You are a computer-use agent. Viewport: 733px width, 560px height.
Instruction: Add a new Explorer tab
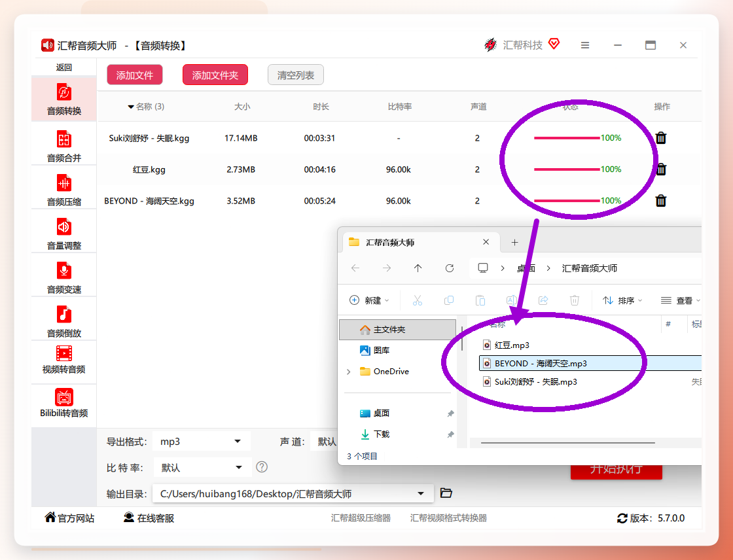point(514,242)
